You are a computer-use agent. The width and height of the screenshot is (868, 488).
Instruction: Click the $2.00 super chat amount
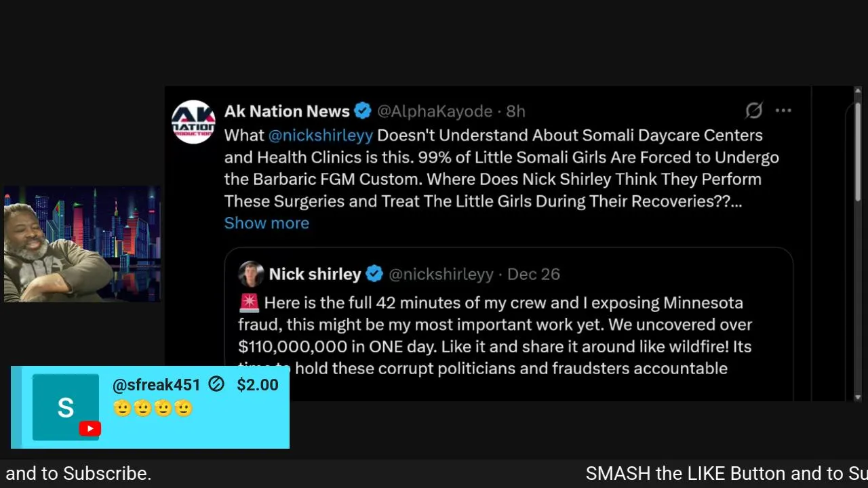pyautogui.click(x=258, y=385)
